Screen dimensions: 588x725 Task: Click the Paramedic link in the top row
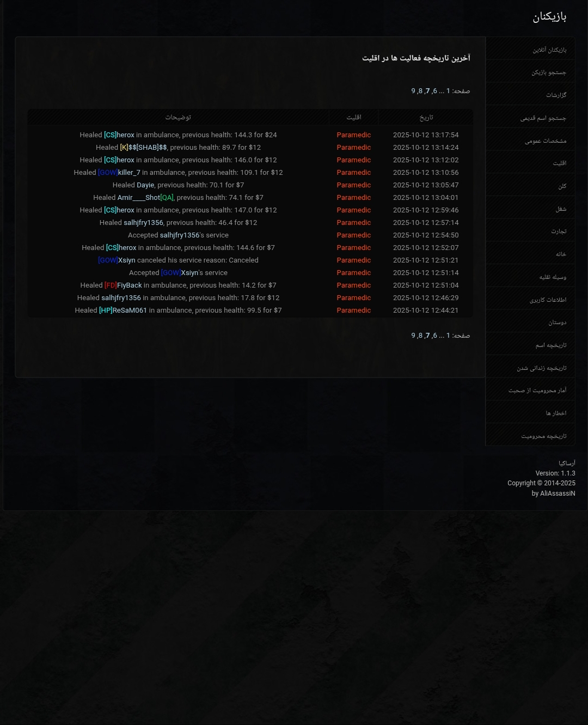pos(354,135)
